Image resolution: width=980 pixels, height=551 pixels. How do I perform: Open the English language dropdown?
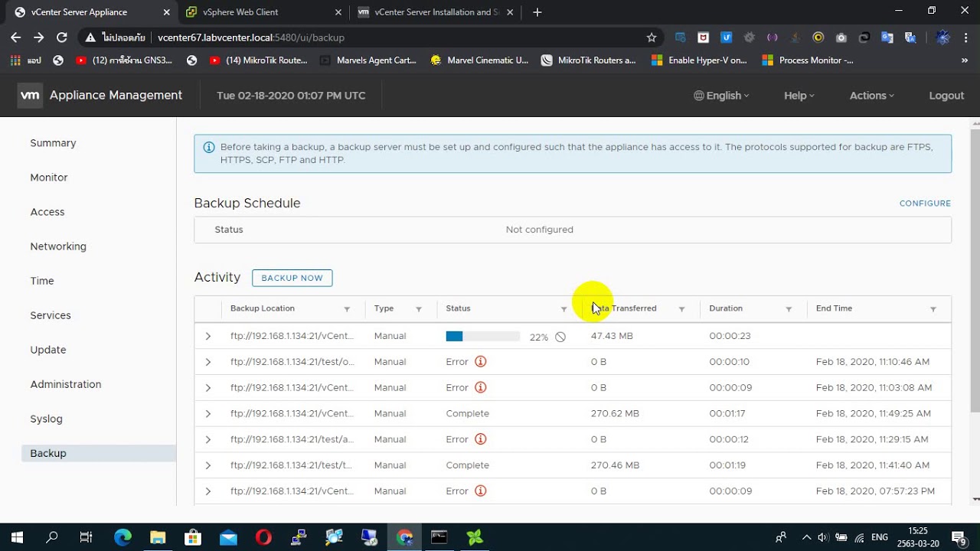[x=721, y=96]
